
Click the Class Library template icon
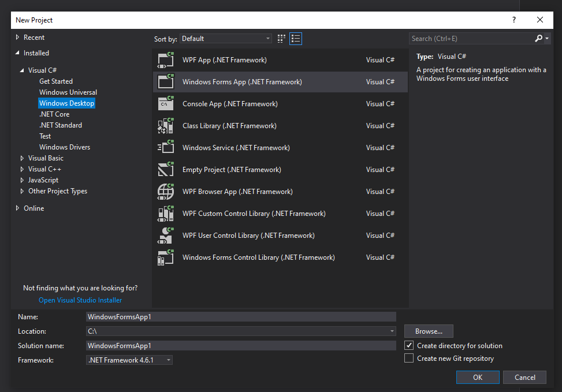[166, 126]
